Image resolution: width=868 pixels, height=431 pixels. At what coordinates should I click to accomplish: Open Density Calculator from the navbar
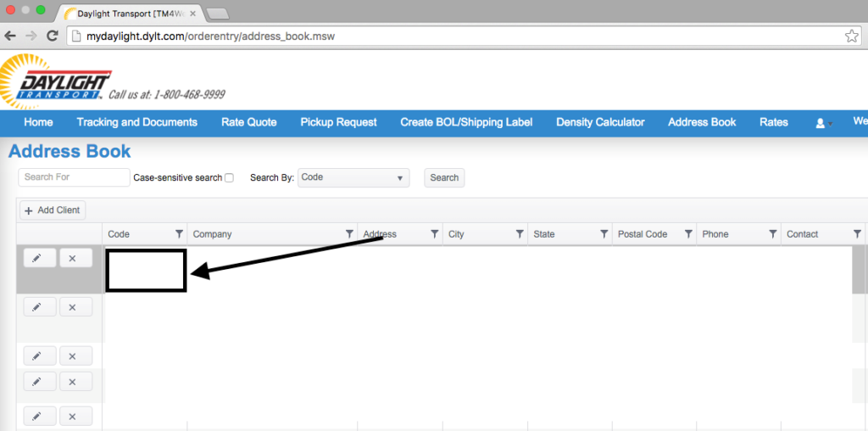[600, 122]
